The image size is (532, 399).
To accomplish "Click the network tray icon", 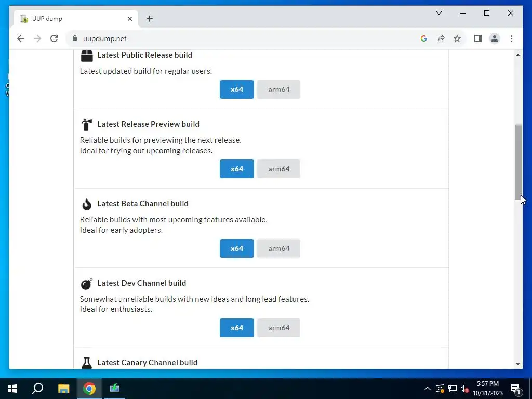I will pyautogui.click(x=453, y=389).
